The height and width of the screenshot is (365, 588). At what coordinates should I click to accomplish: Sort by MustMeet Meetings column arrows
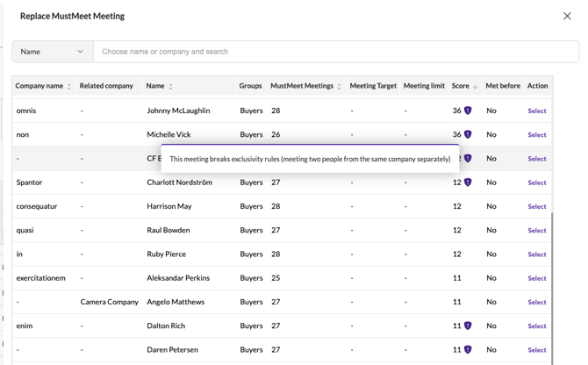[339, 86]
